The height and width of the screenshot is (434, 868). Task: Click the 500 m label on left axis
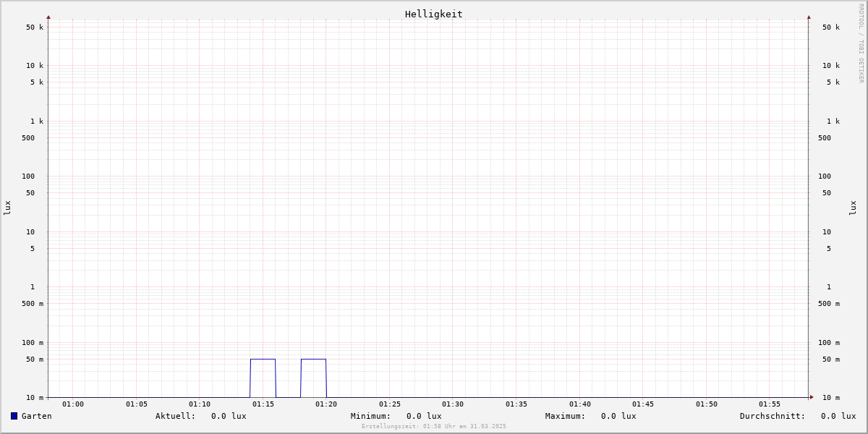(33, 304)
